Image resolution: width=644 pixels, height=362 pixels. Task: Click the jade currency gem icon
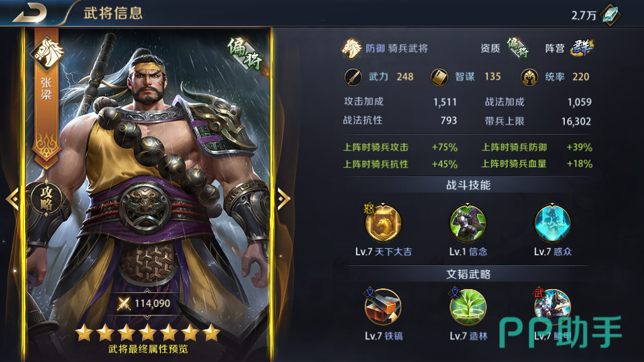[610, 15]
